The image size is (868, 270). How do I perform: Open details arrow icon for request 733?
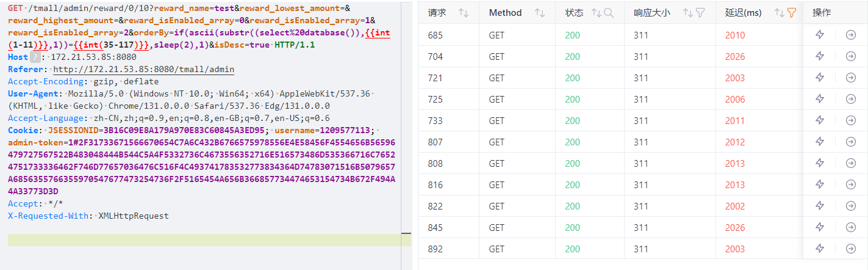(850, 121)
